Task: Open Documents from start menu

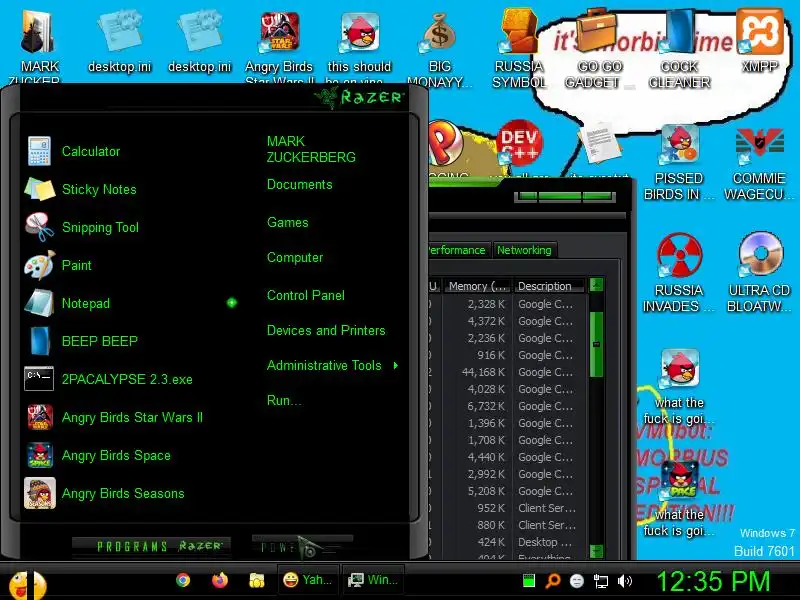Action: [x=299, y=185]
